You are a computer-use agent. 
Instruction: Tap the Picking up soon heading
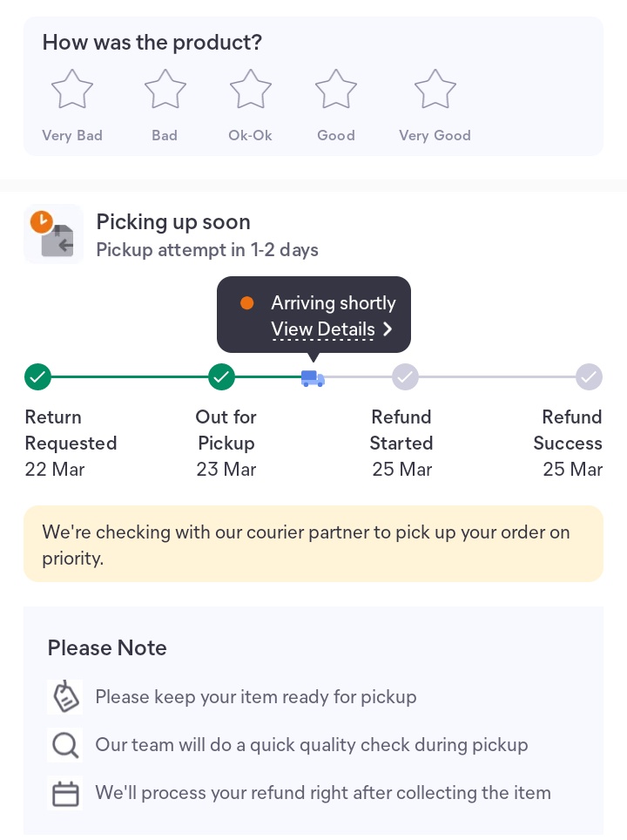[173, 222]
